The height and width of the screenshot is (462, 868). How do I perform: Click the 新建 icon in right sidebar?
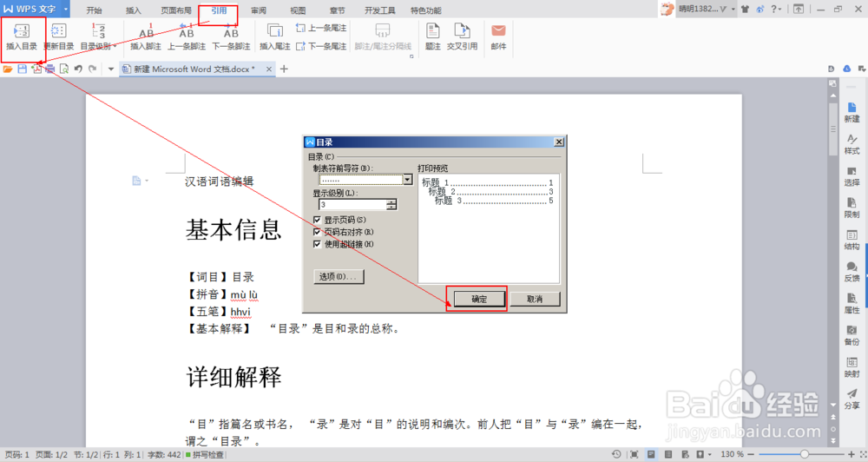[852, 112]
